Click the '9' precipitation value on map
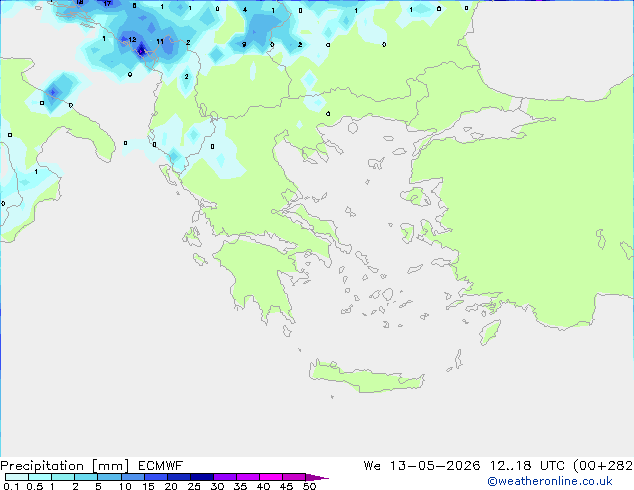 pyautogui.click(x=244, y=44)
